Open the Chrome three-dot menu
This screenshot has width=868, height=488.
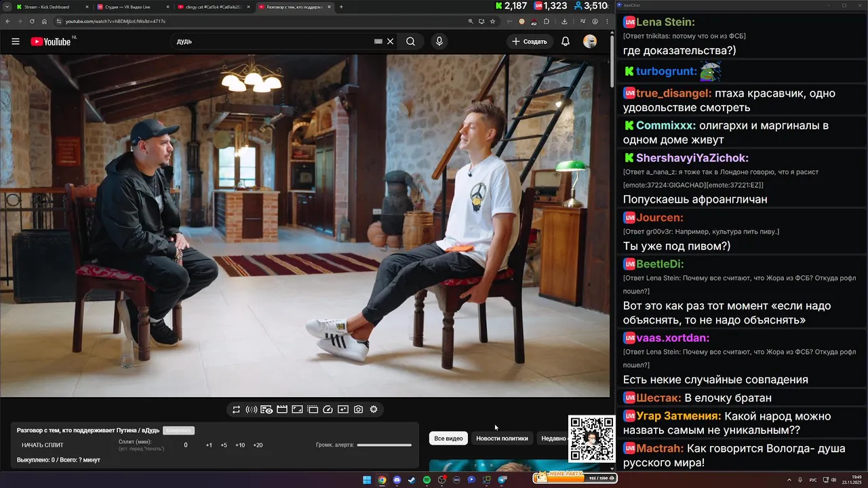607,21
